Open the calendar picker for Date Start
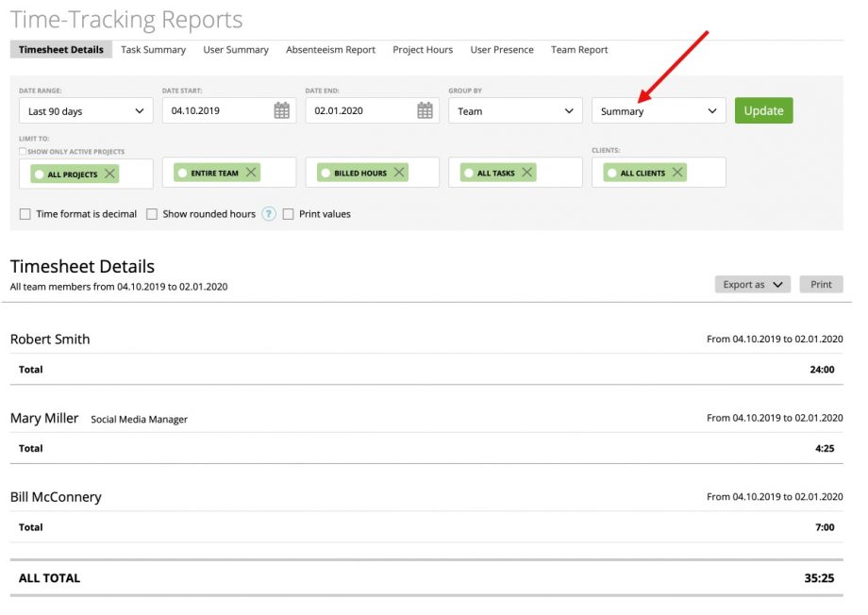Image resolution: width=868 pixels, height=615 pixels. click(280, 110)
